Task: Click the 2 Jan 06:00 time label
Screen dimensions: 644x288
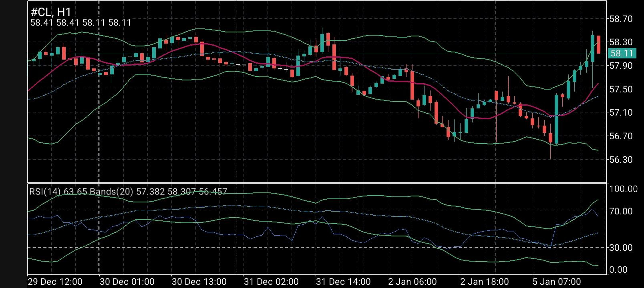Action: pyautogui.click(x=413, y=282)
